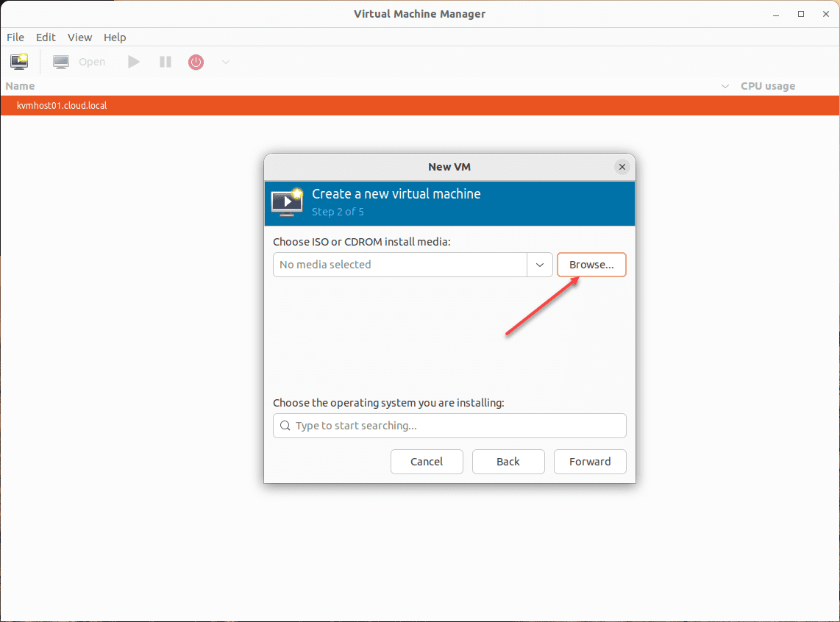Open the File menu

[x=15, y=37]
